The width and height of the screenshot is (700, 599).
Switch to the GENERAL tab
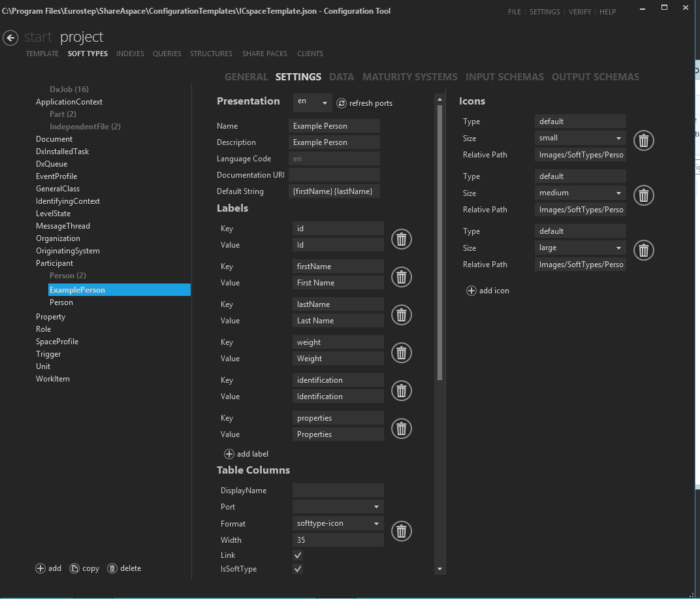[x=246, y=77]
